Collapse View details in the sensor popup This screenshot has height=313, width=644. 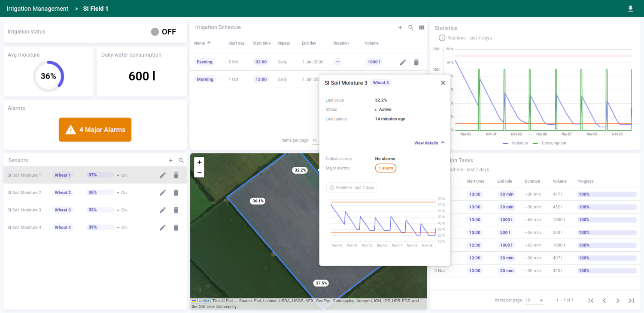429,143
